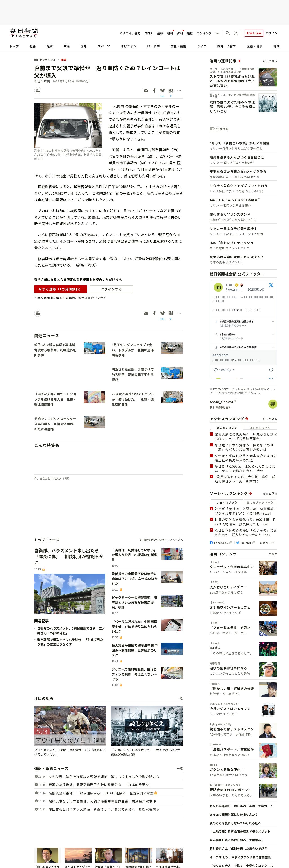Image resolution: width=289 pixels, height=868 pixels.
Task: Click Twitter share icon below the article
Action: 163,313
